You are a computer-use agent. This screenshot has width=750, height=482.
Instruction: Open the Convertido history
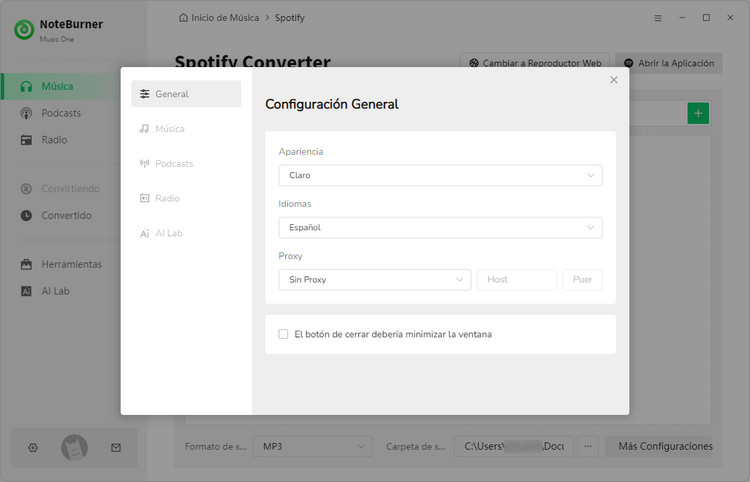[x=66, y=216]
